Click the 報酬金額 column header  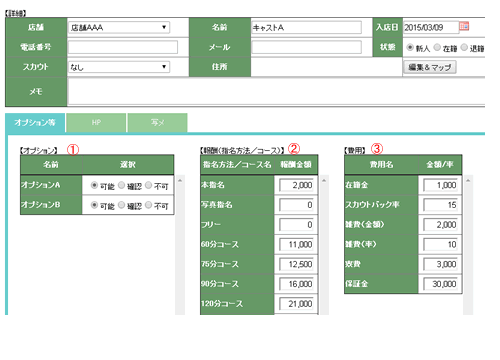point(296,164)
